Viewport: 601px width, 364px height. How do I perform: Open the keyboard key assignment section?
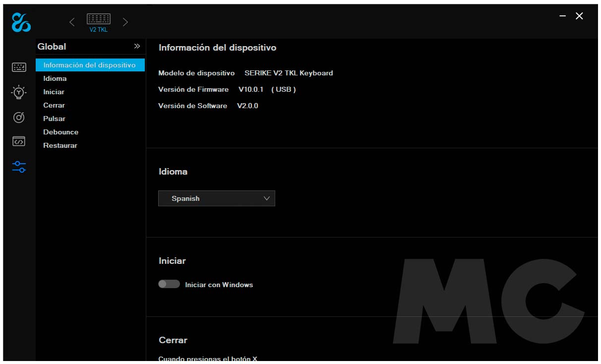(19, 67)
